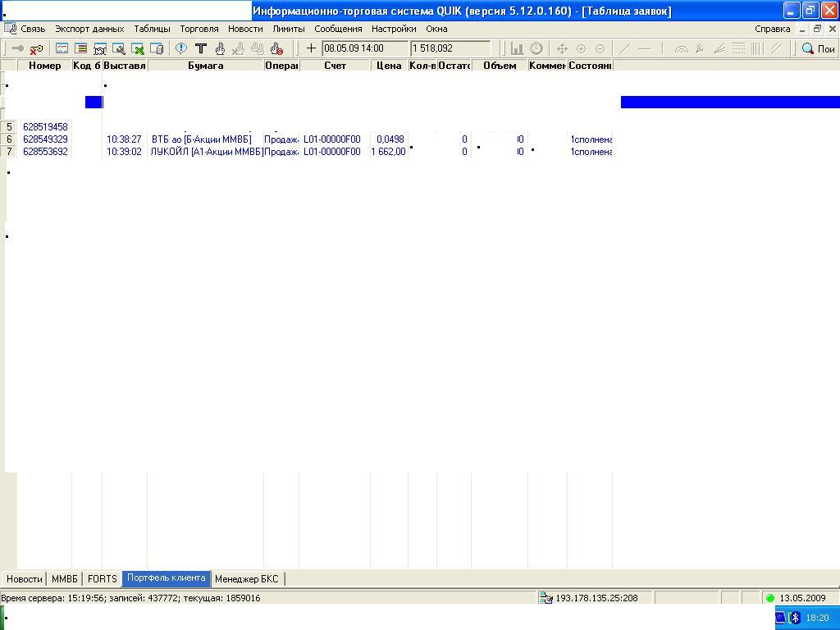Click the four-arrow move chart icon
Image resolution: width=840 pixels, height=630 pixels.
pyautogui.click(x=562, y=48)
